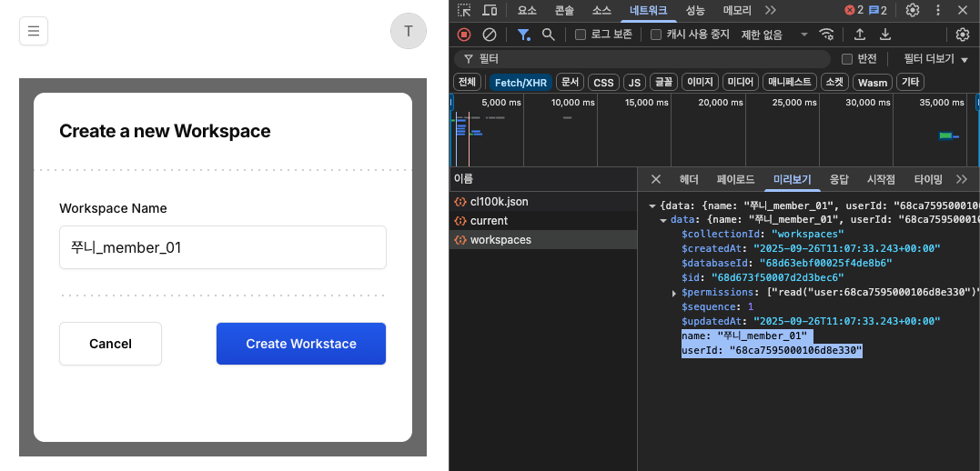Switch to the 메모리 panel
The width and height of the screenshot is (980, 471).
[x=737, y=10]
